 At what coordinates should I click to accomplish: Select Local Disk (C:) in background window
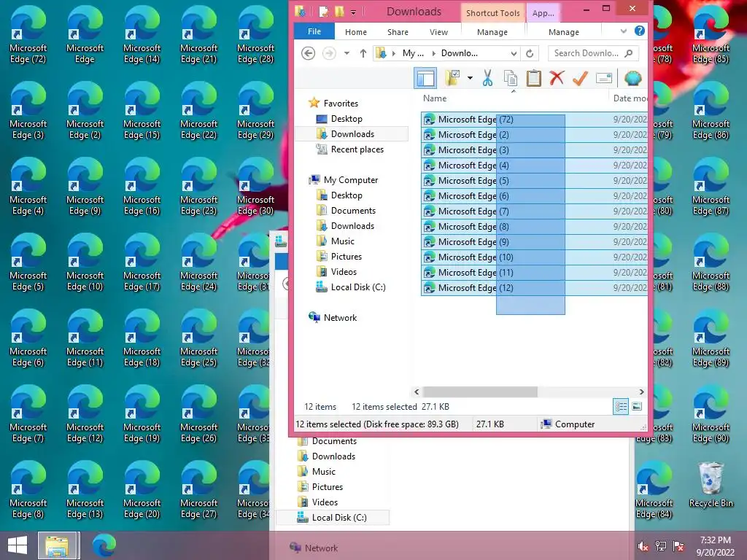339,518
